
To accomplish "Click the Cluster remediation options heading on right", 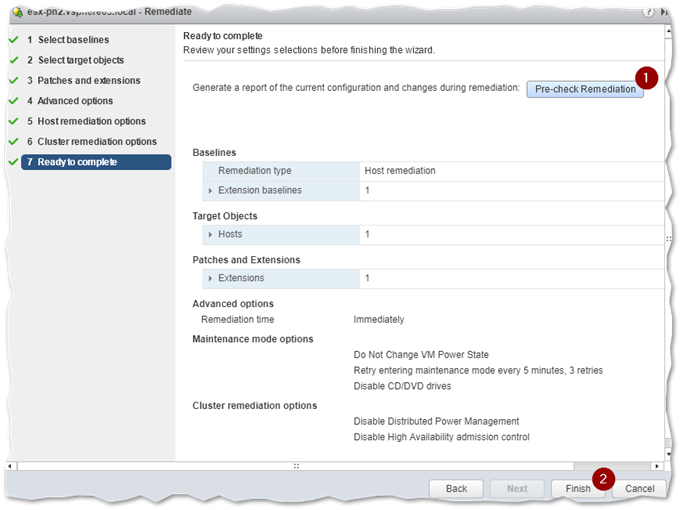I will (x=255, y=406).
